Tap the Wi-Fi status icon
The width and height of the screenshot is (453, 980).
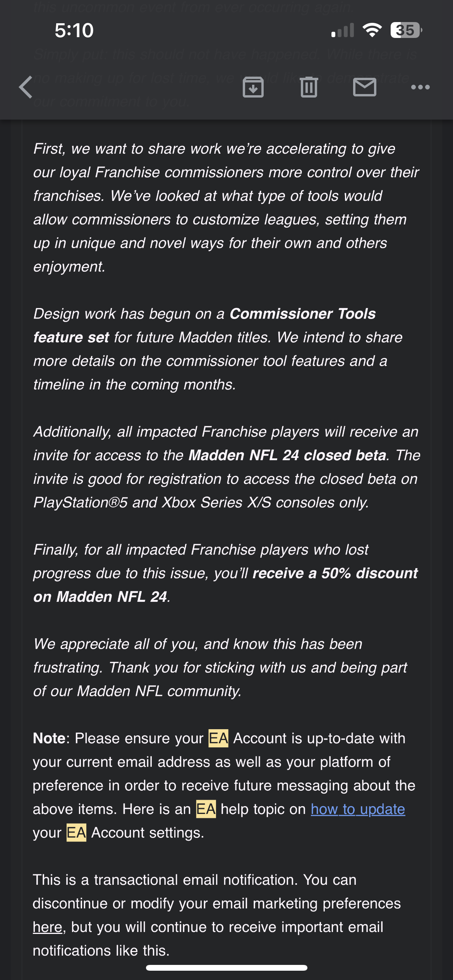(372, 30)
